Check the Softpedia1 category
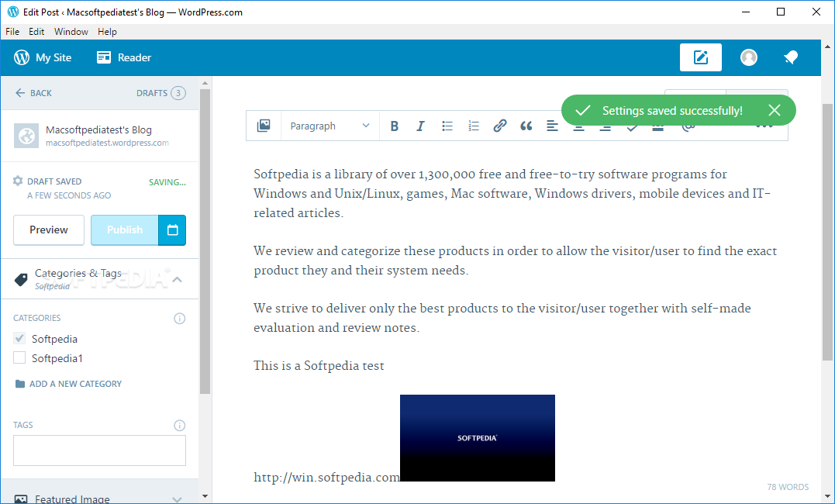Viewport: 835px width, 504px height. pos(19,358)
